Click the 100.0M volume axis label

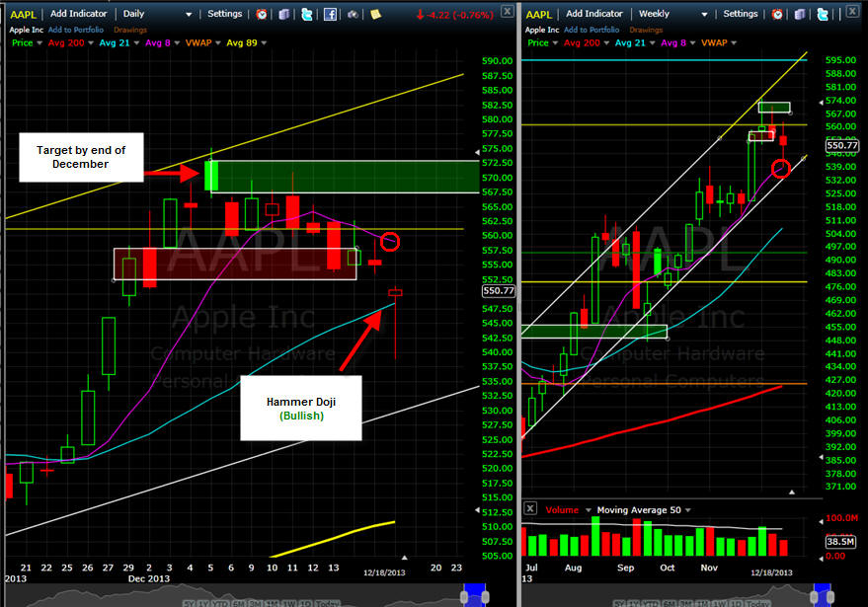pyautogui.click(x=841, y=518)
